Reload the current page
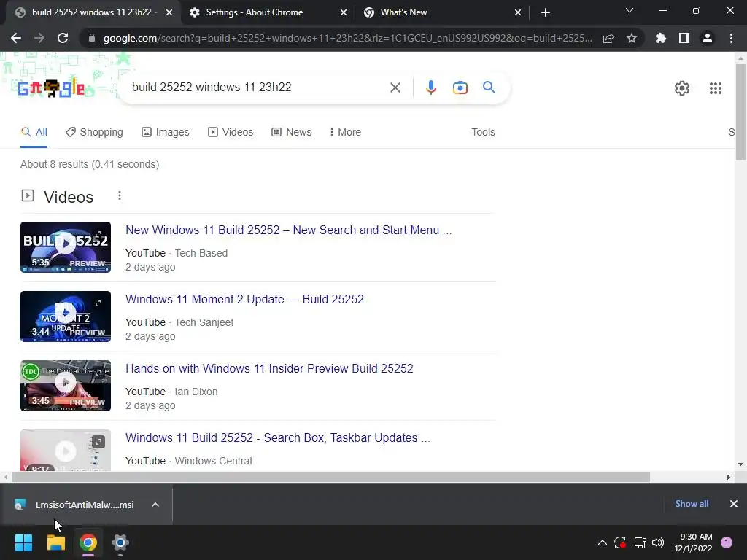747x560 pixels. (63, 38)
